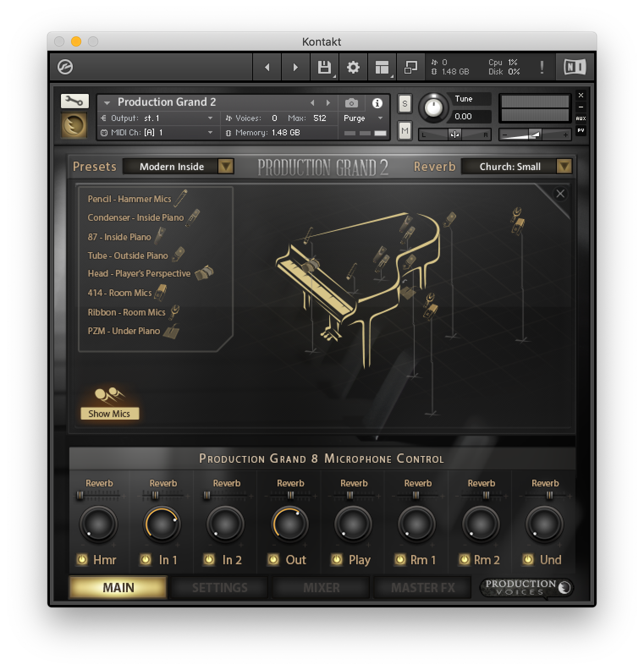
Task: Click the floppy disk save icon
Action: [x=325, y=67]
